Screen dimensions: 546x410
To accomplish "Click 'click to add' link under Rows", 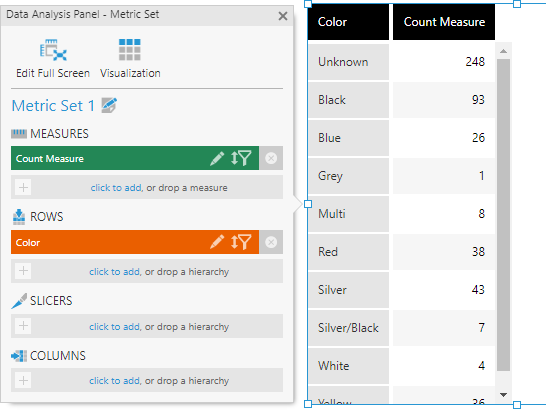I will 115,272.
